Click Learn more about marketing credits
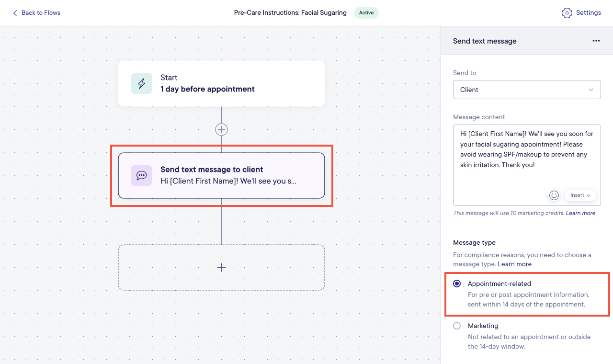 [x=580, y=213]
